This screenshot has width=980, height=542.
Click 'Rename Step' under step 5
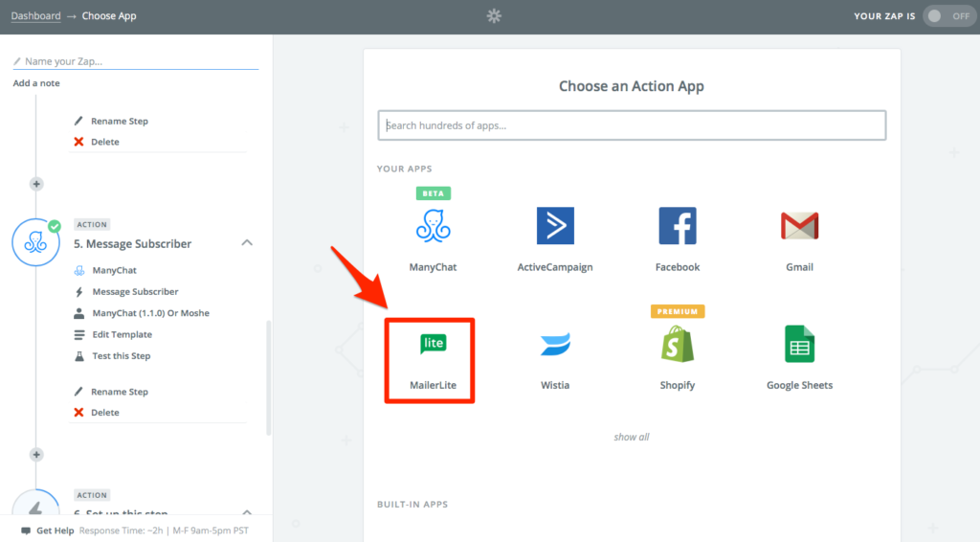[120, 392]
